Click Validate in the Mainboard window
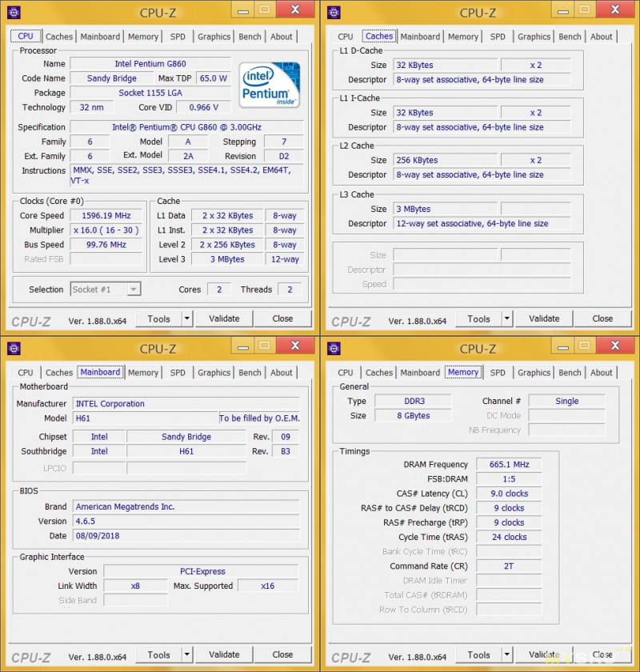This screenshot has height=672, width=640. click(x=224, y=655)
